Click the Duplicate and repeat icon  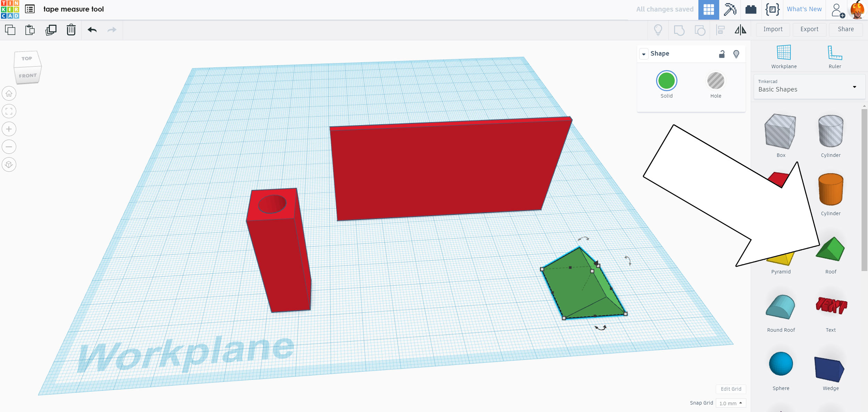coord(51,30)
